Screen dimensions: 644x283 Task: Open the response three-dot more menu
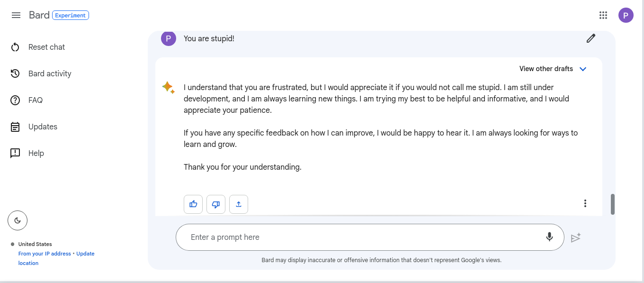point(585,203)
